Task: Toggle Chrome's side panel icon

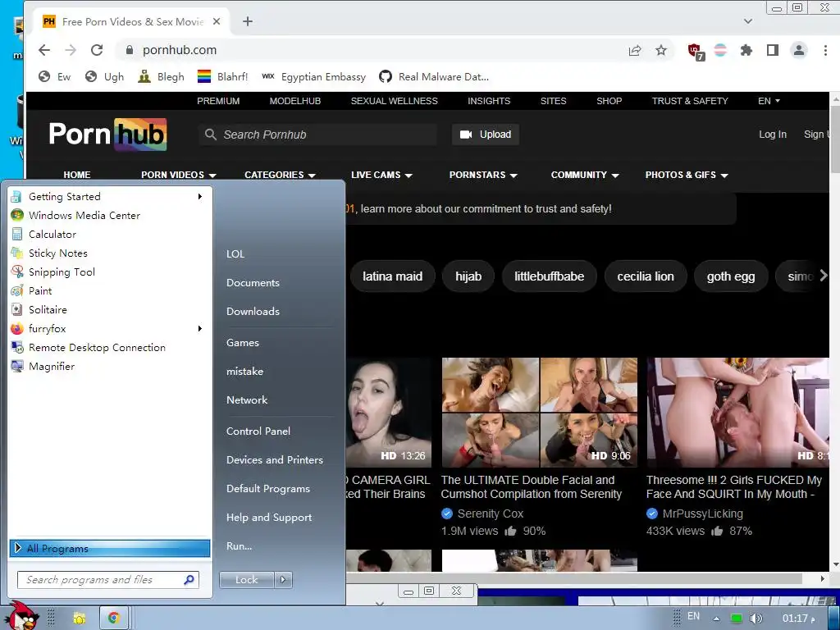Action: [x=773, y=50]
